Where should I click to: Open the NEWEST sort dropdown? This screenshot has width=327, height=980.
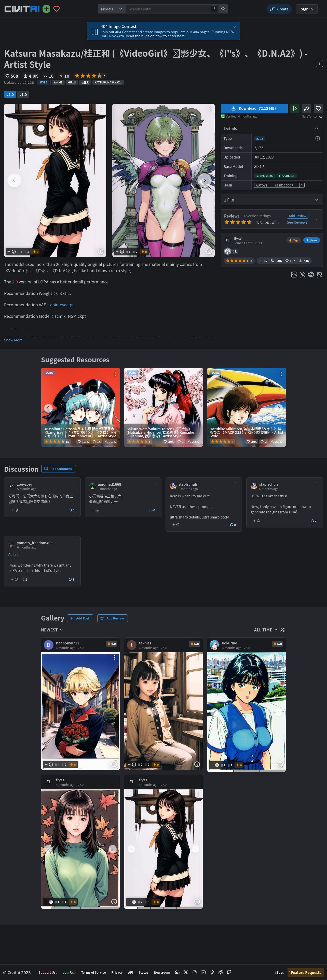pos(52,630)
